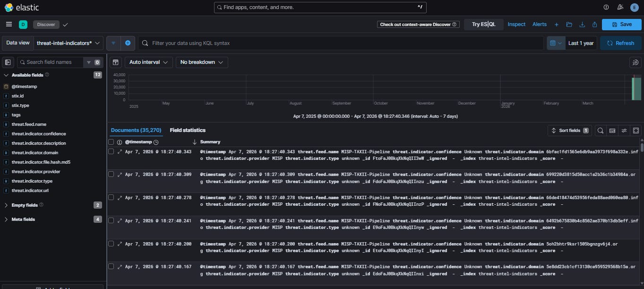Click the Refresh button
This screenshot has width=644, height=289.
pos(621,43)
